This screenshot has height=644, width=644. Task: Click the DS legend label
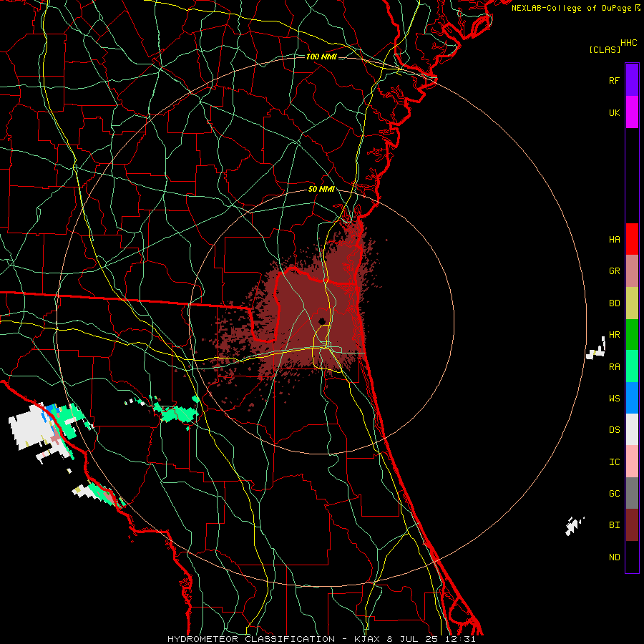coord(615,429)
